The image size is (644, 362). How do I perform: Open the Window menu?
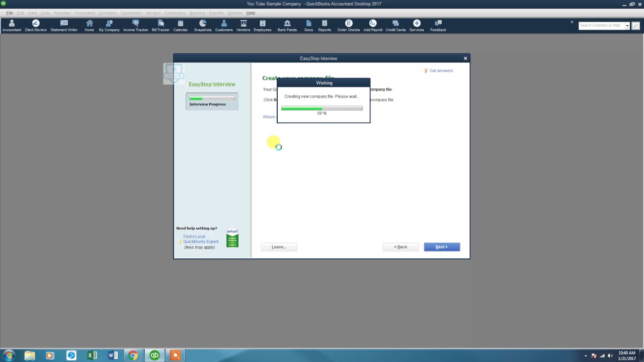coord(235,13)
